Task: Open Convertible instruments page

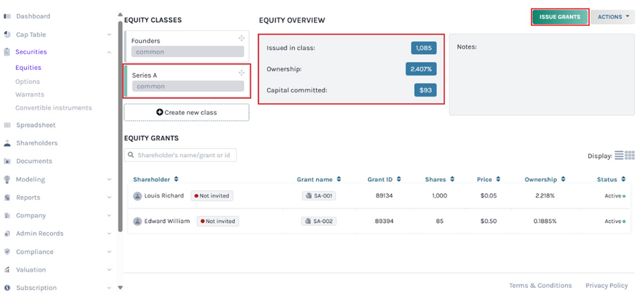Action: 53,108
